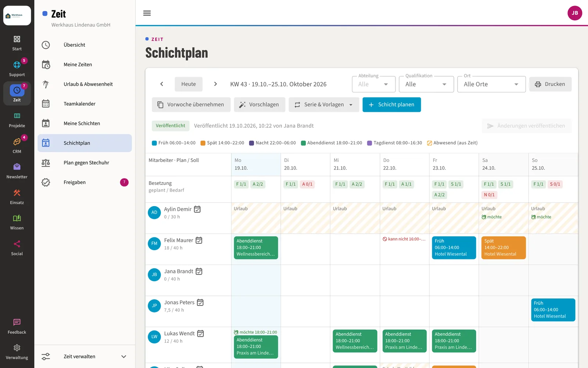Open the Qualifikation dropdown
This screenshot has width=588, height=368.
pos(426,84)
